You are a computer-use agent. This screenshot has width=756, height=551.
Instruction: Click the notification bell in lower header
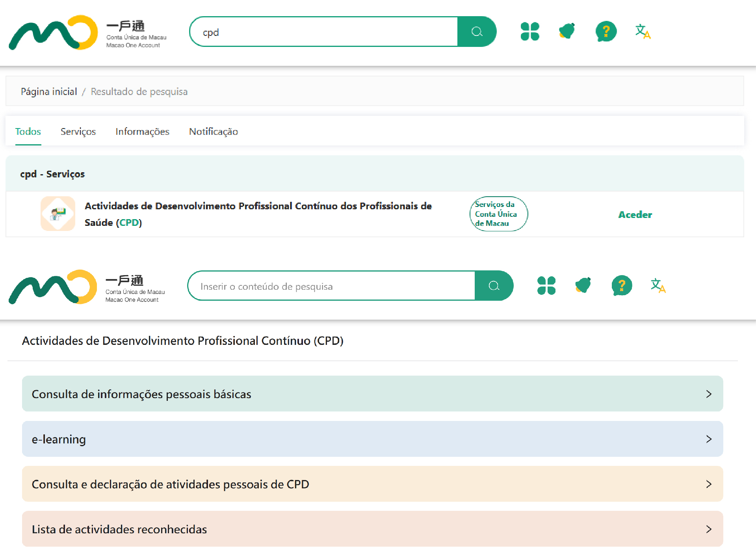pos(583,285)
